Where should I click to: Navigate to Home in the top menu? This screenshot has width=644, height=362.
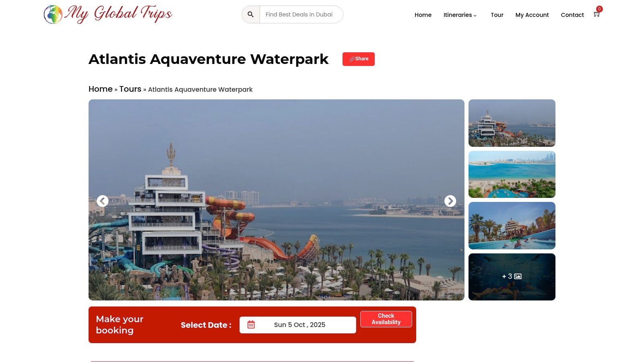[x=423, y=15]
